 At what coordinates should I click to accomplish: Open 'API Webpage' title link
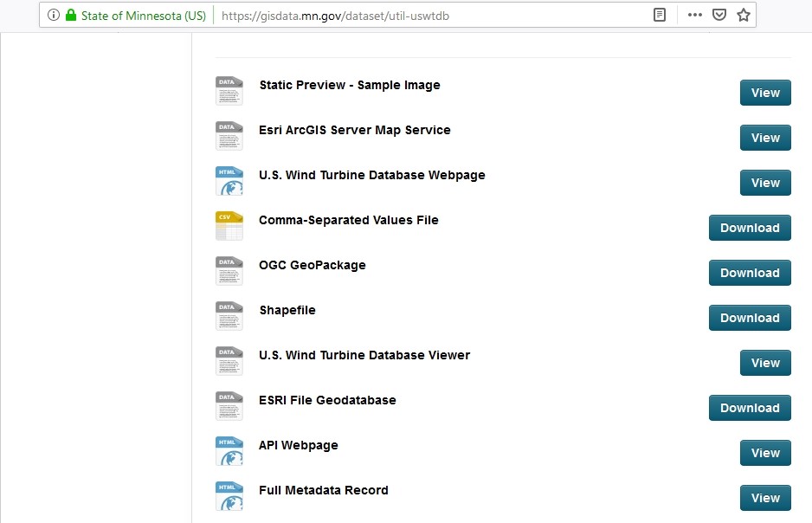click(x=299, y=445)
